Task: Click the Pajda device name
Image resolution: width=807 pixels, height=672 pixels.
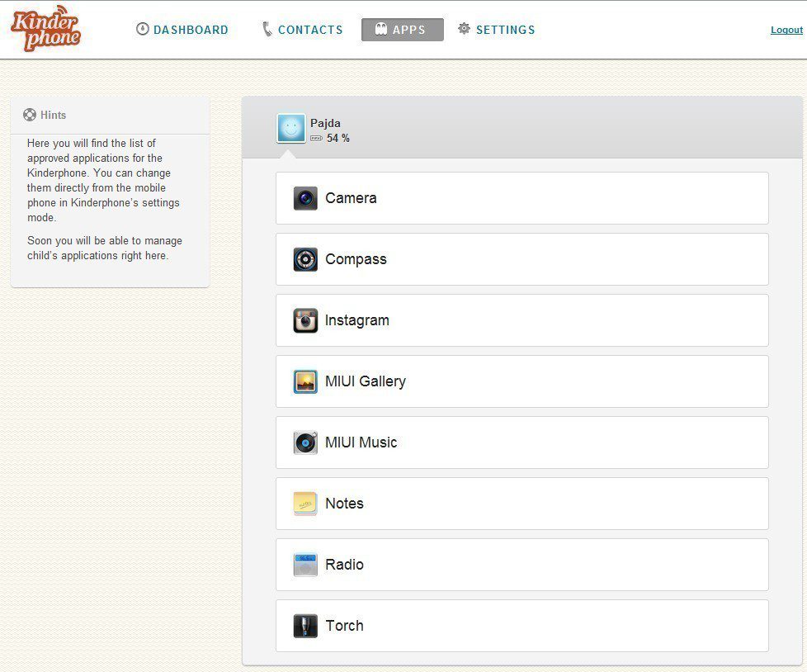Action: 325,123
